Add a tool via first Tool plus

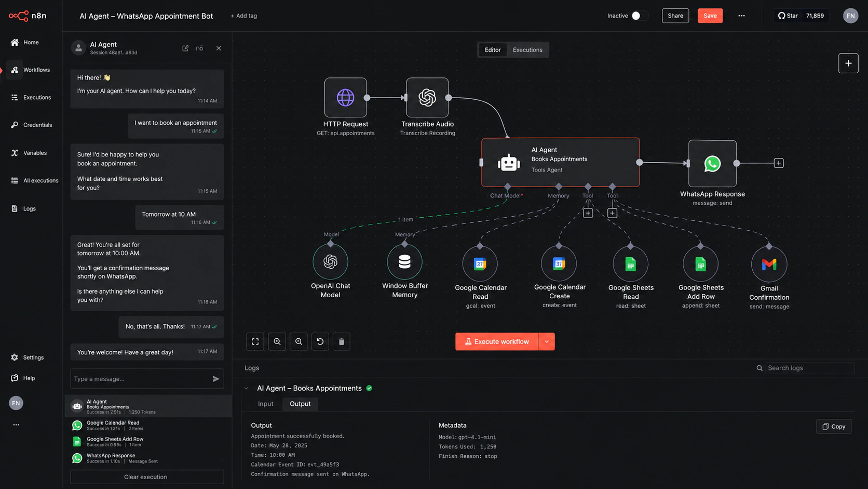click(x=588, y=213)
